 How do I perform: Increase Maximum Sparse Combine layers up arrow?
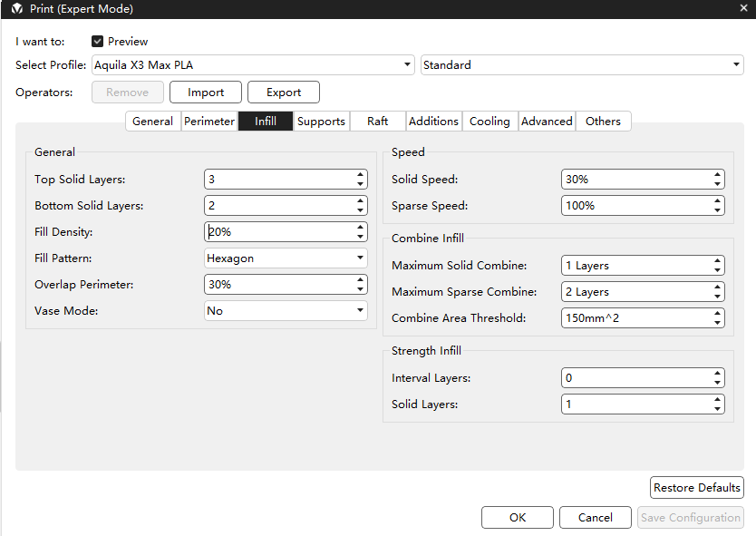(x=717, y=287)
